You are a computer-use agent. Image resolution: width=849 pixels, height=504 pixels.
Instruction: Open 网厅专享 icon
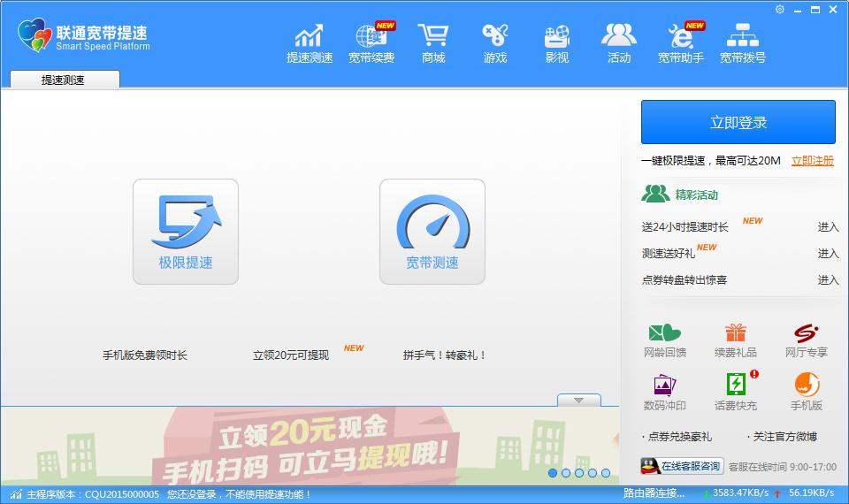coord(807,340)
